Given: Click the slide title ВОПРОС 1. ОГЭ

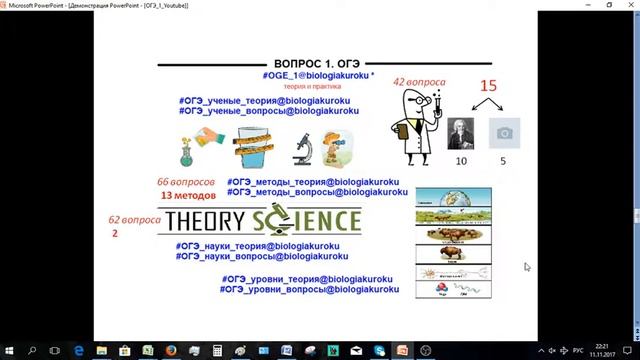Looking at the screenshot, I should [x=317, y=64].
